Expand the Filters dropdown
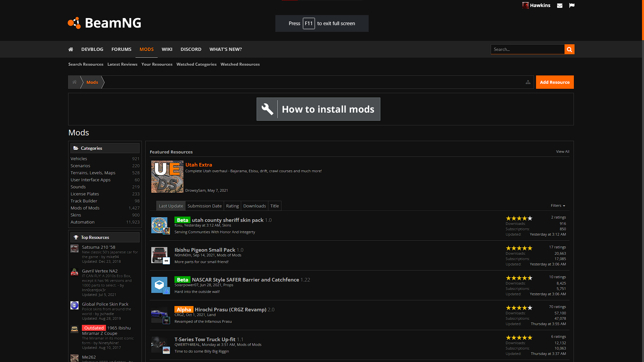 558,205
